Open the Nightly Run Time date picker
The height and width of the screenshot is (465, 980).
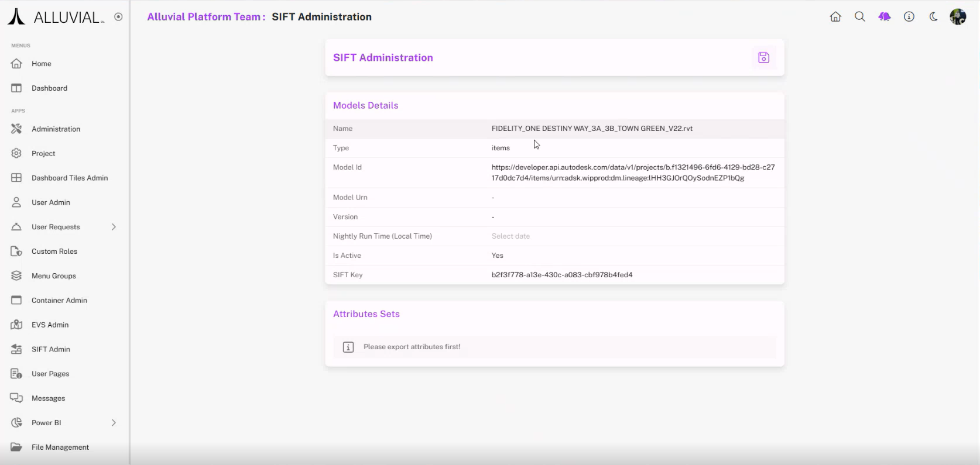[510, 236]
